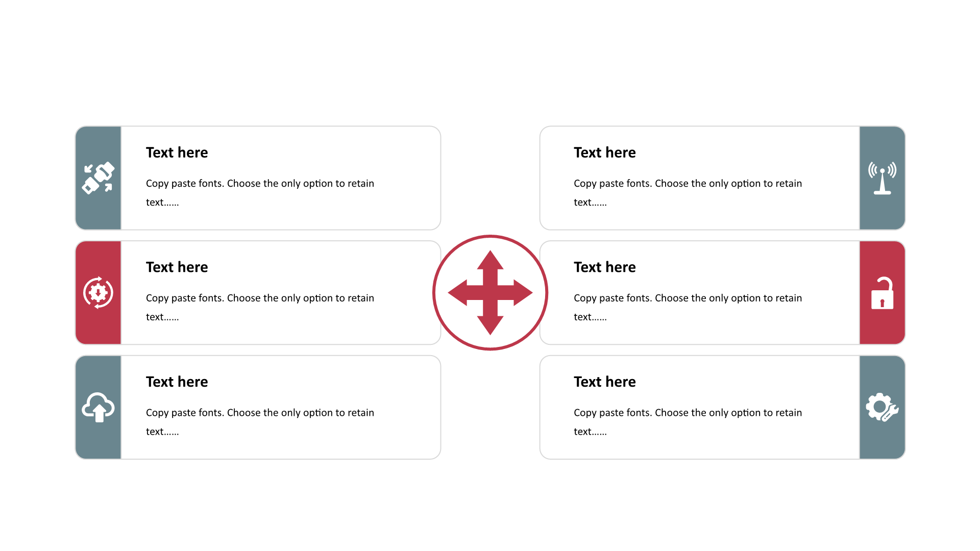This screenshot has width=980, height=551.
Task: Click the bottom-right card's body paragraph
Action: [688, 422]
